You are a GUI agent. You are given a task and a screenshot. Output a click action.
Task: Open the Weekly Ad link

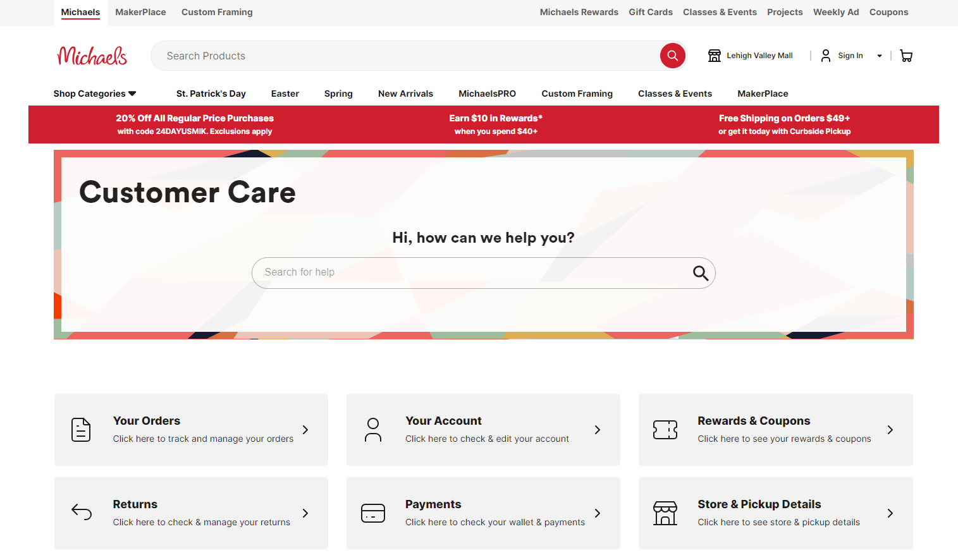(836, 12)
